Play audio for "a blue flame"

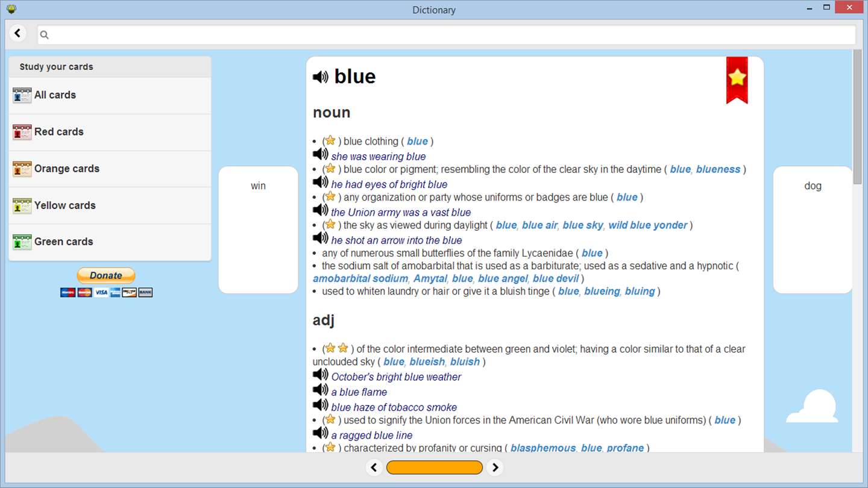321,390
